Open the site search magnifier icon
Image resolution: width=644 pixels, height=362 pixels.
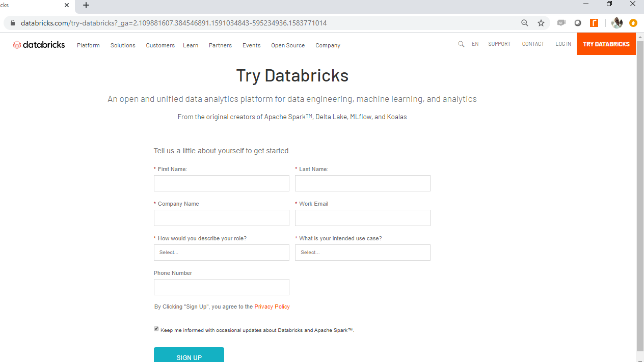pyautogui.click(x=461, y=44)
